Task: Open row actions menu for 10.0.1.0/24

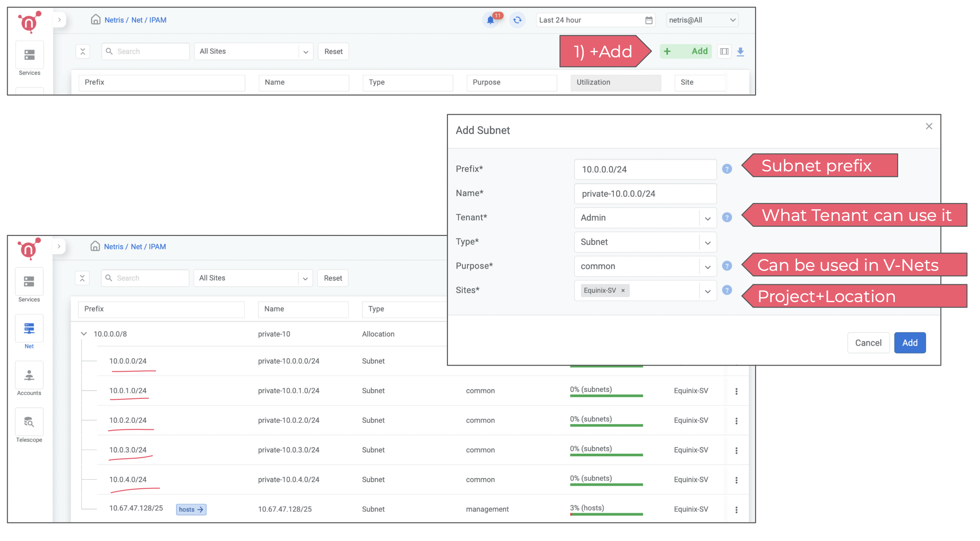Action: pyautogui.click(x=737, y=391)
